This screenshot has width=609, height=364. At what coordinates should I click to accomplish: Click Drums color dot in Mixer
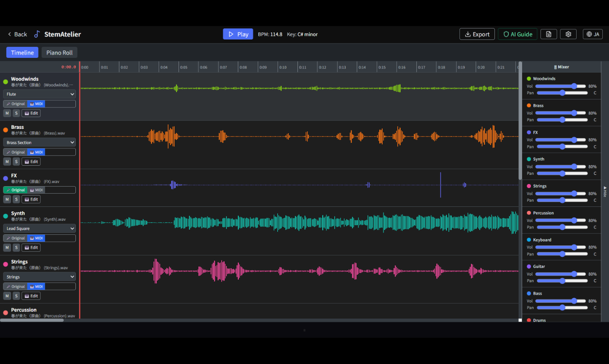(x=529, y=320)
